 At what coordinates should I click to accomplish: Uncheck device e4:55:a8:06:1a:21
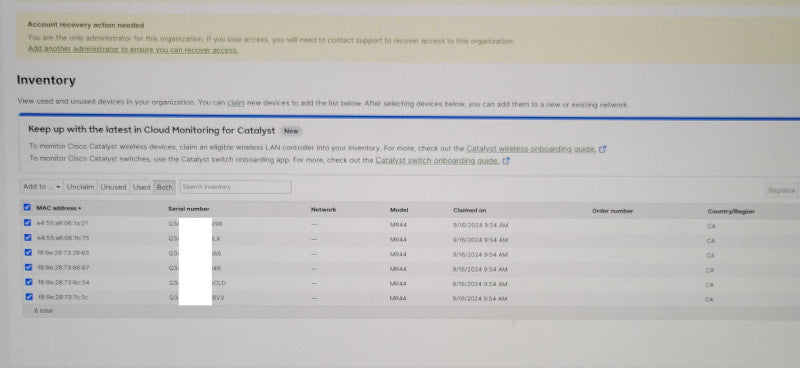tap(29, 223)
